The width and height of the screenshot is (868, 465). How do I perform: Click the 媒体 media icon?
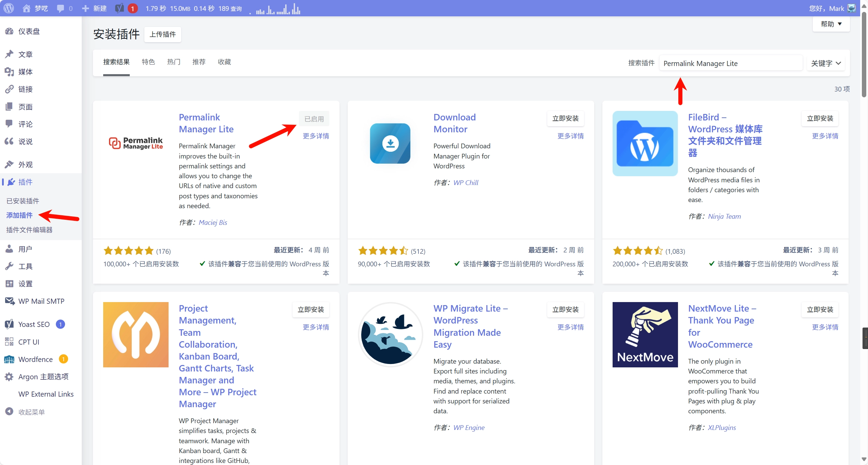click(9, 72)
